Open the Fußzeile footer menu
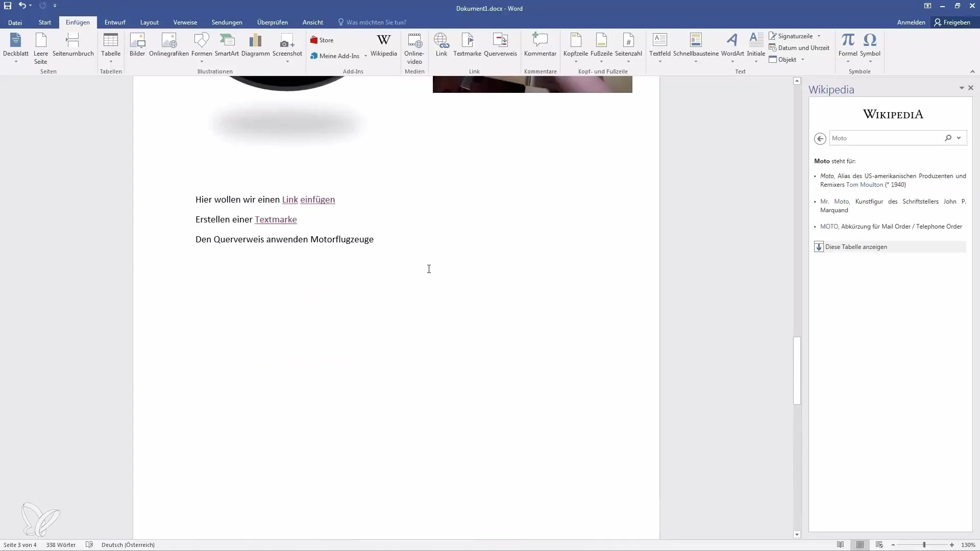 tap(601, 48)
